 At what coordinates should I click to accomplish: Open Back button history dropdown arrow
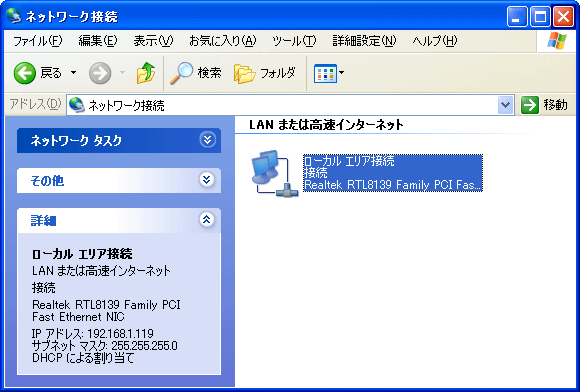(74, 72)
